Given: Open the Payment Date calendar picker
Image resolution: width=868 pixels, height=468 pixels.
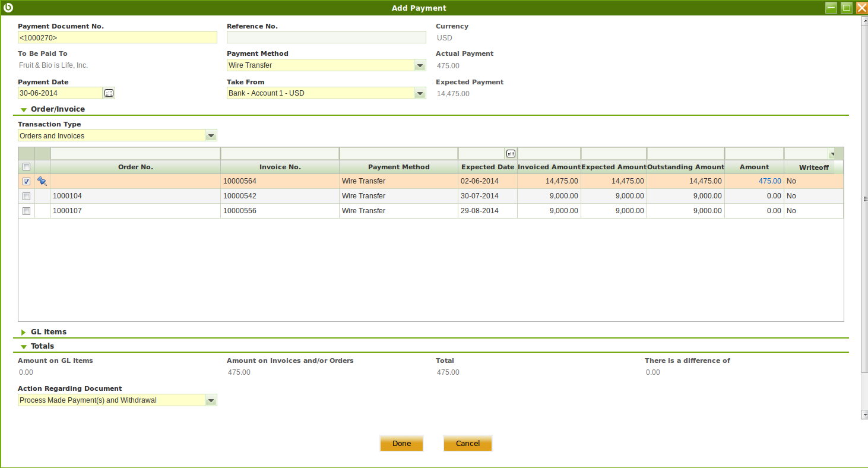Looking at the screenshot, I should point(109,93).
